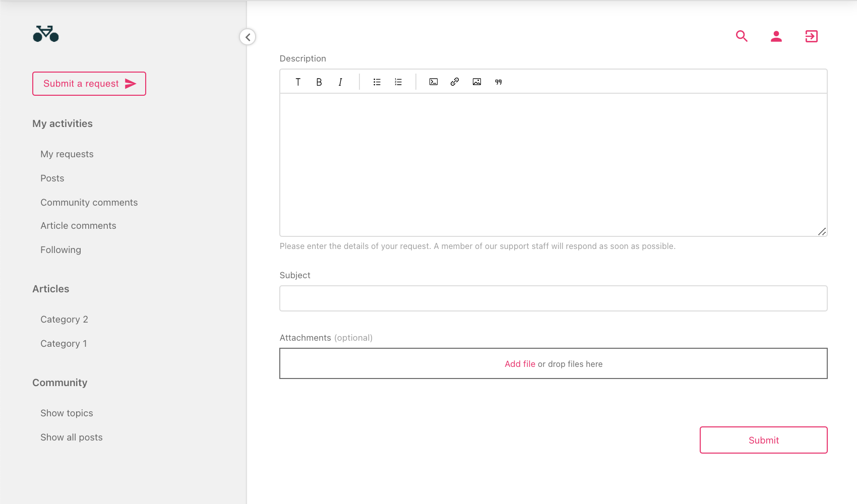857x504 pixels.
Task: Open My requests in sidebar
Action: click(67, 154)
